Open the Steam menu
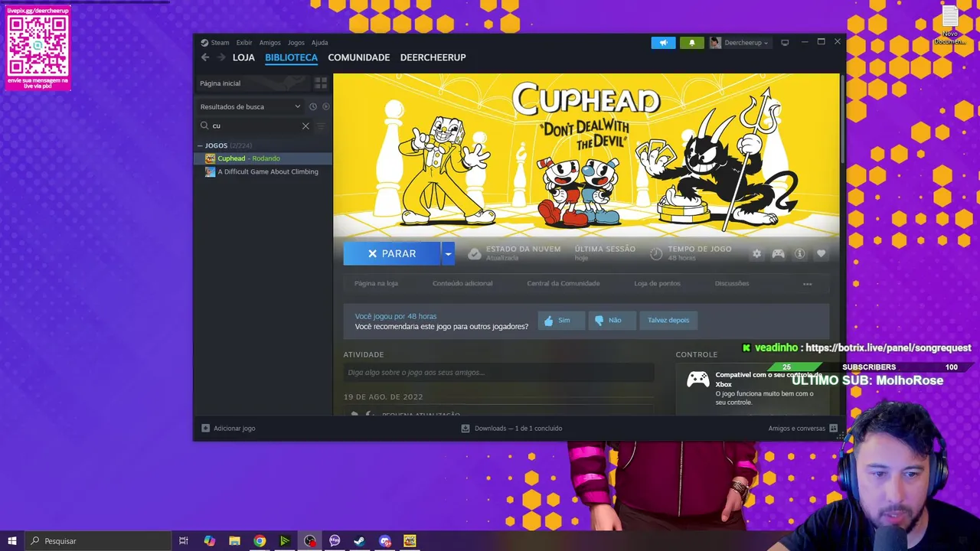Image resolution: width=980 pixels, height=551 pixels. coord(220,43)
